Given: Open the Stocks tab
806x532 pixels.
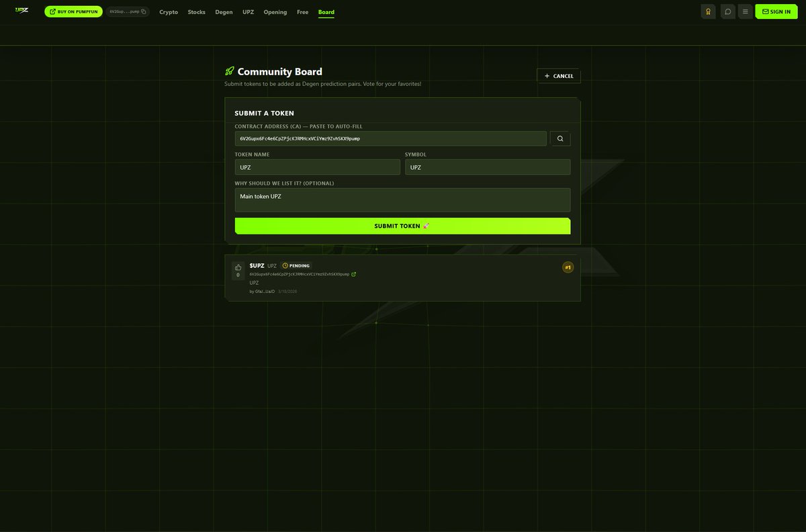Looking at the screenshot, I should [x=197, y=12].
